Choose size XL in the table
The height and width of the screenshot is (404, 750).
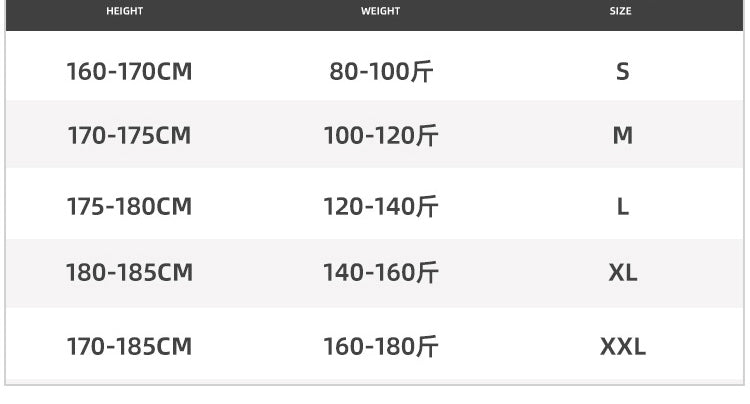coord(622,273)
